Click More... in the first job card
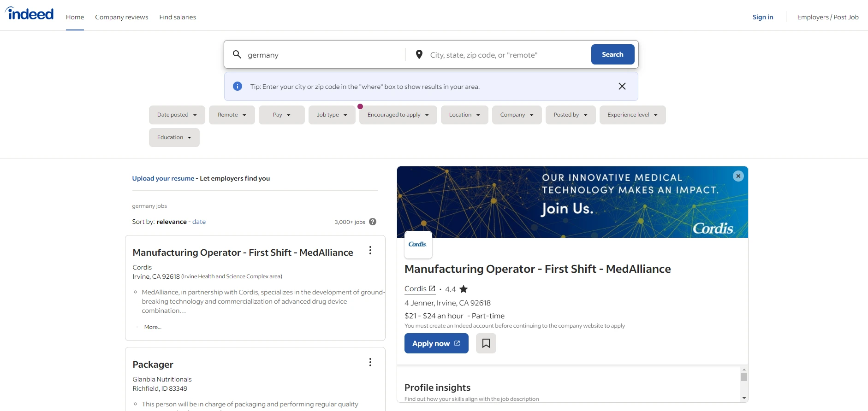868x411 pixels. tap(153, 327)
